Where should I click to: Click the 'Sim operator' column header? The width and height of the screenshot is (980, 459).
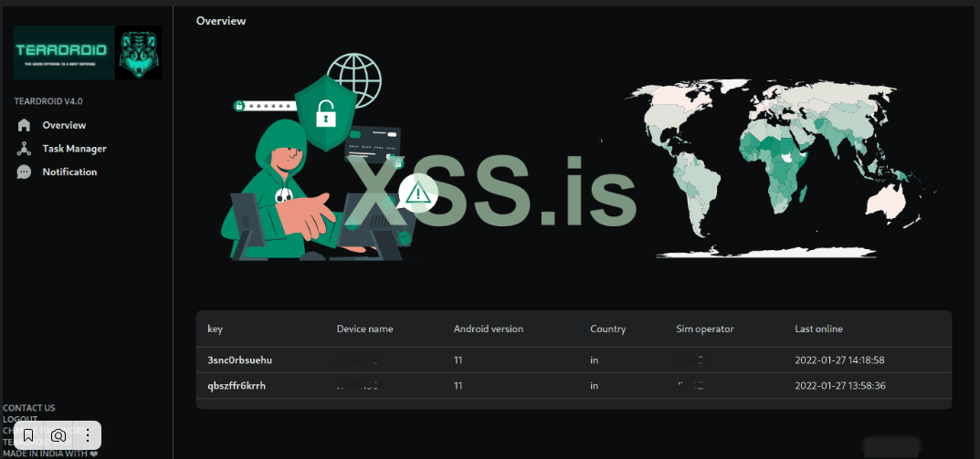point(705,329)
